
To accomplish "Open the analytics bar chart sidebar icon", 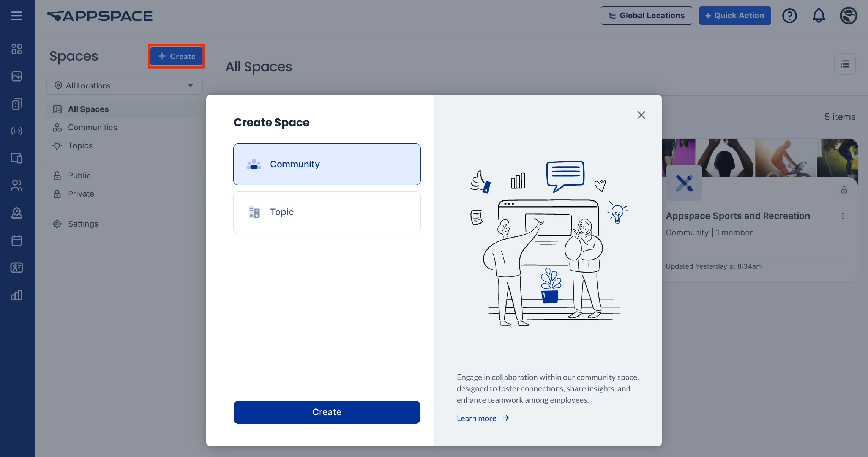I will click(17, 295).
